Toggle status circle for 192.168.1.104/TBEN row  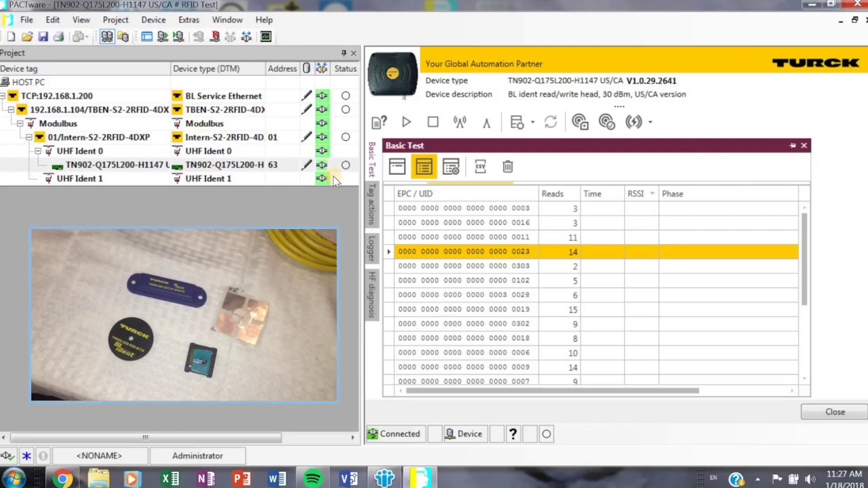tap(345, 110)
